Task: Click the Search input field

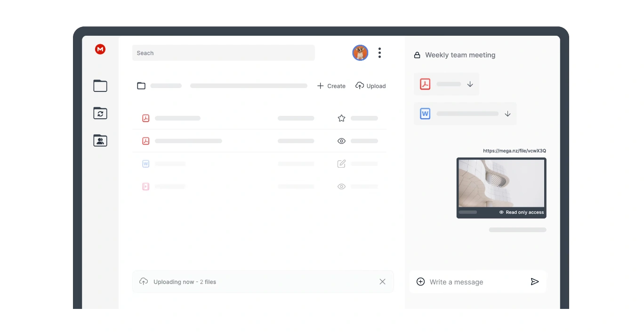Action: pos(223,53)
